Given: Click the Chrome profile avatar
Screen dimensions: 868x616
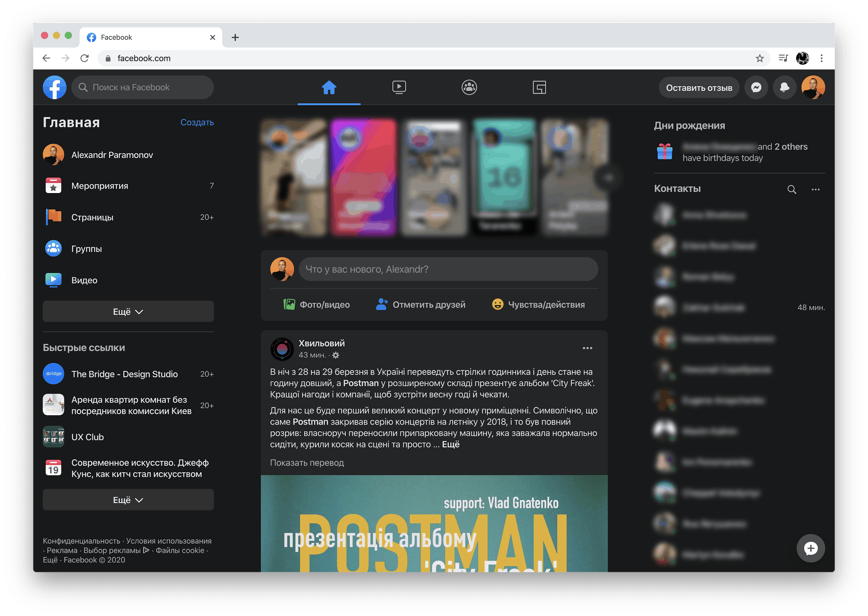Looking at the screenshot, I should pyautogui.click(x=802, y=58).
